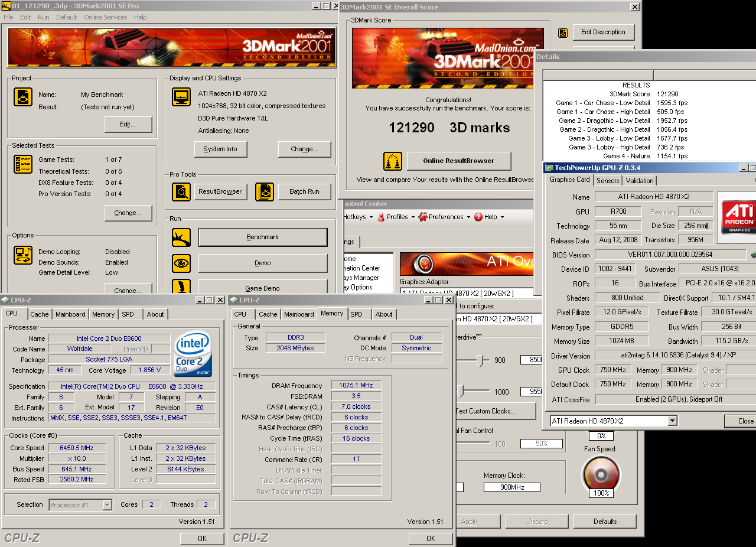Click the Project file icon in 3DMark

(x=23, y=97)
